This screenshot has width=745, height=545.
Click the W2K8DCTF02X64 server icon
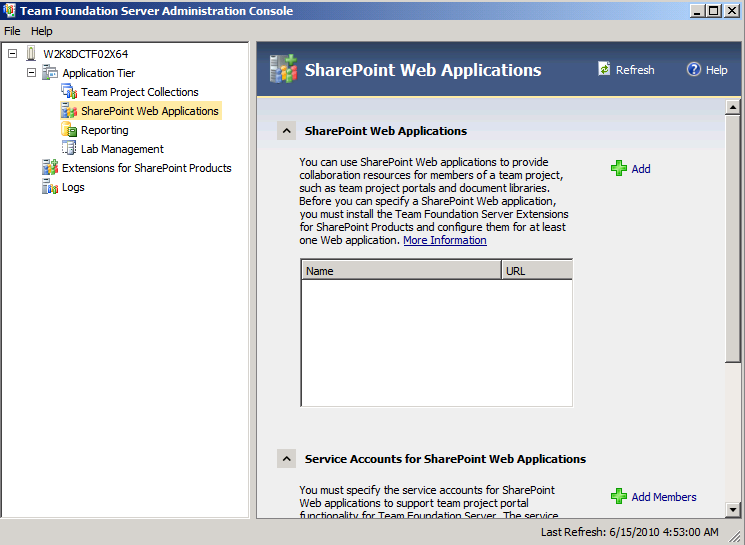coord(31,54)
